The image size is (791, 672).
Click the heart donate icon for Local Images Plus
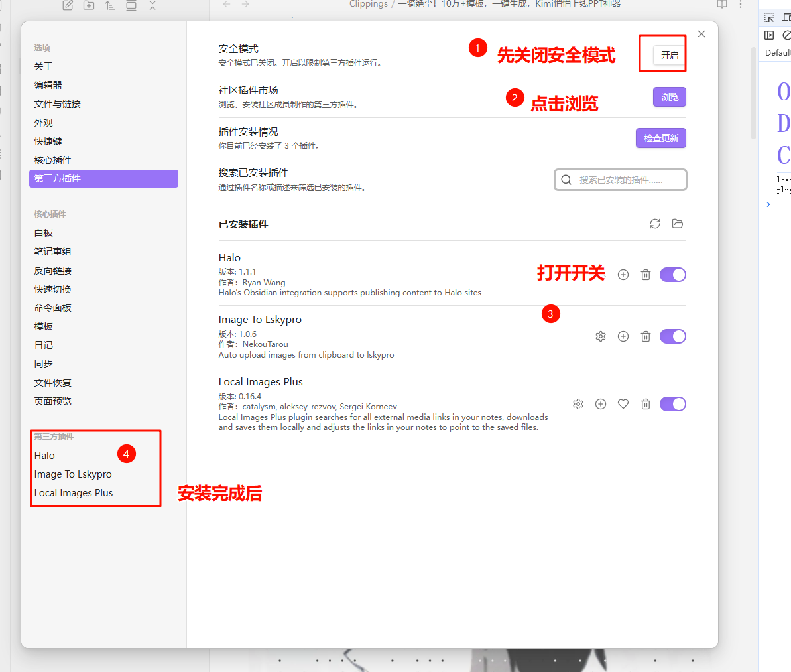pos(623,404)
